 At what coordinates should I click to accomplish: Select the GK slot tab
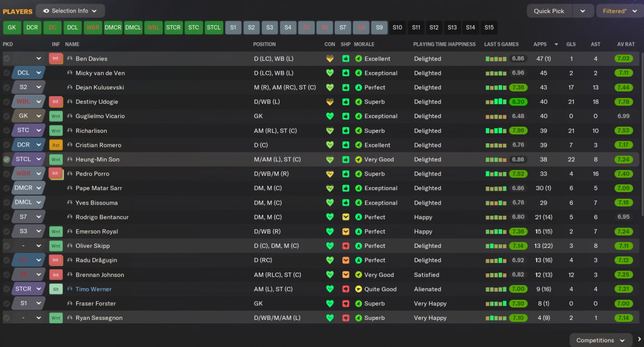click(x=12, y=28)
